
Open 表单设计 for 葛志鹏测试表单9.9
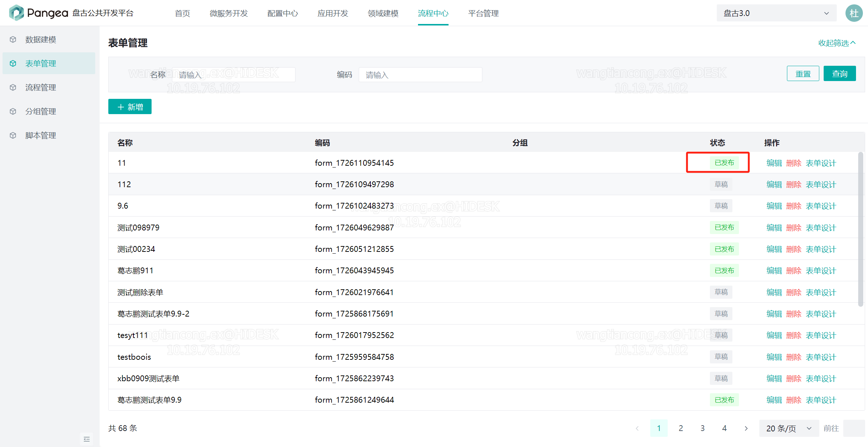(821, 400)
